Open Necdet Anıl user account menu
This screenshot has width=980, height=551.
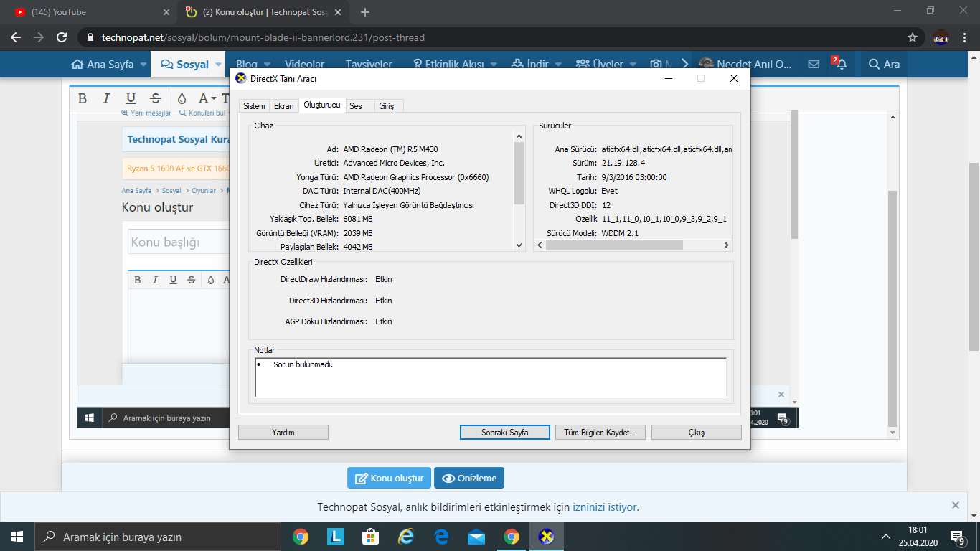pyautogui.click(x=746, y=64)
